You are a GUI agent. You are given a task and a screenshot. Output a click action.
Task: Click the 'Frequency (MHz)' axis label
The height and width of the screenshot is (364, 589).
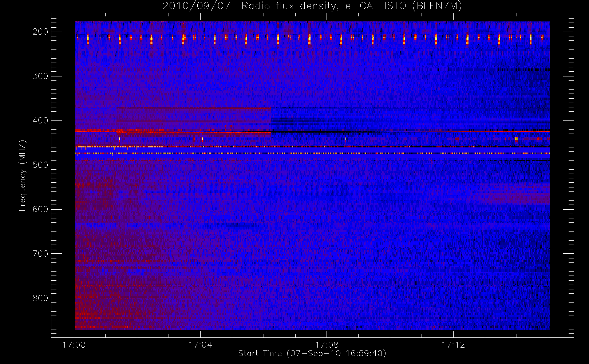click(x=23, y=175)
